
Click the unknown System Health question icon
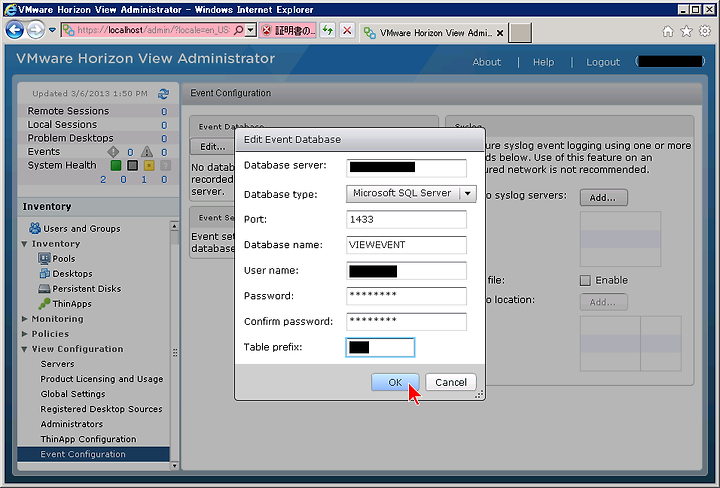point(165,165)
